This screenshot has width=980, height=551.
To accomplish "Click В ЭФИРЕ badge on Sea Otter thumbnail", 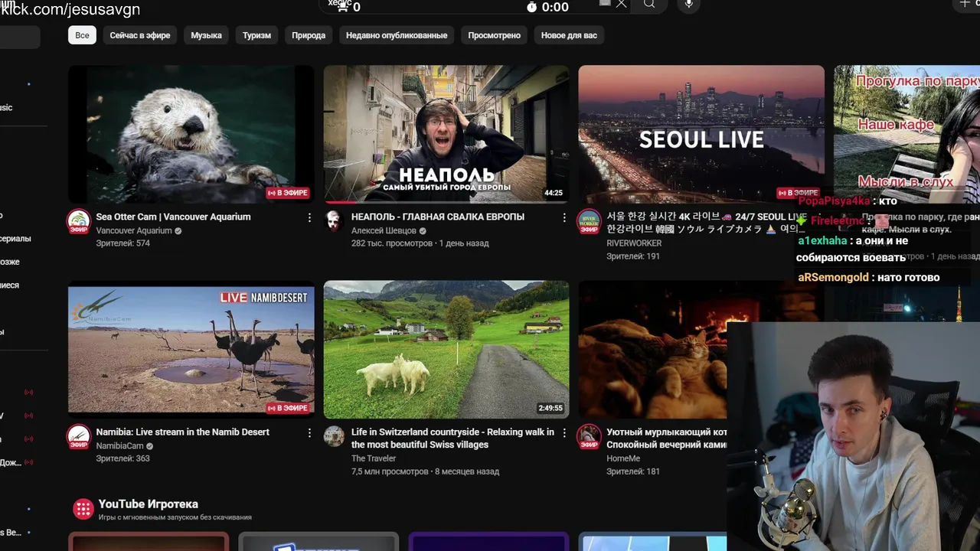I will [287, 193].
